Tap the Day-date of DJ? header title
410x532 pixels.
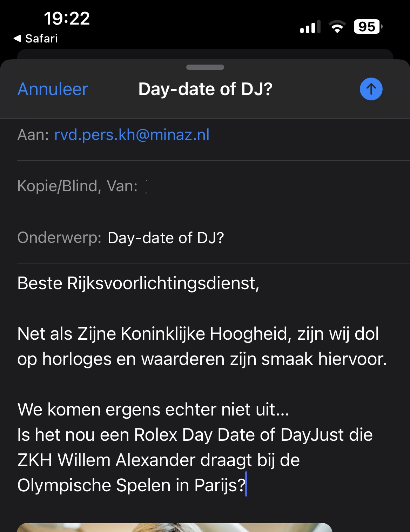point(205,89)
